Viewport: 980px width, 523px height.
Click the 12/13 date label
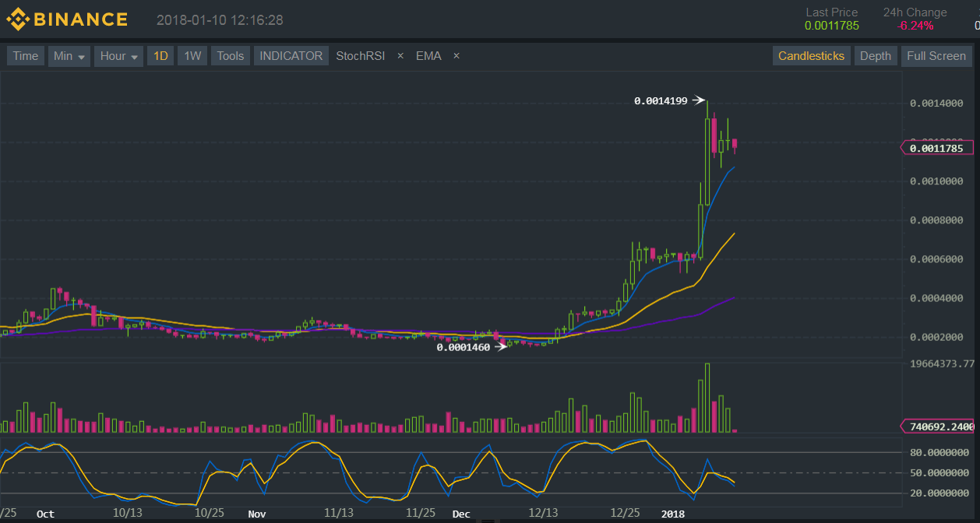pos(543,514)
